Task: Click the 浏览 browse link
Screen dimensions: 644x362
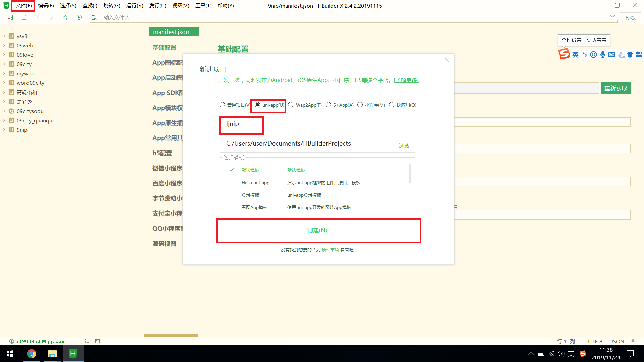Action: pyautogui.click(x=404, y=146)
